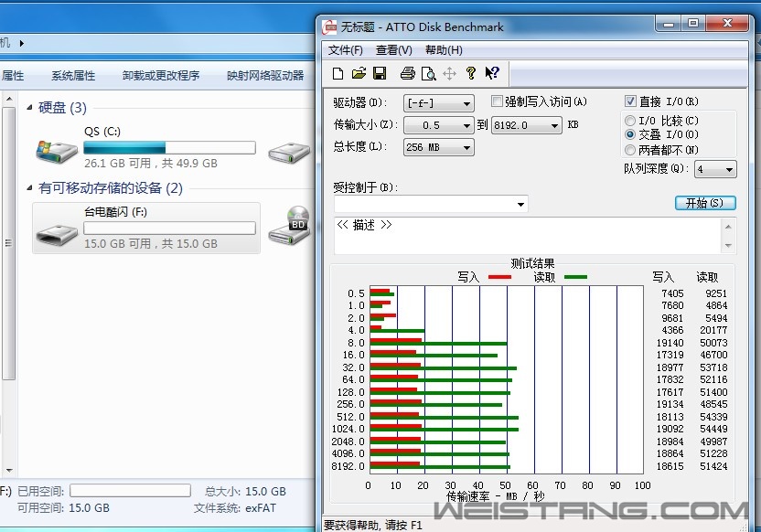Click the Open folder toolbar icon
The image size is (761, 532).
[359, 74]
